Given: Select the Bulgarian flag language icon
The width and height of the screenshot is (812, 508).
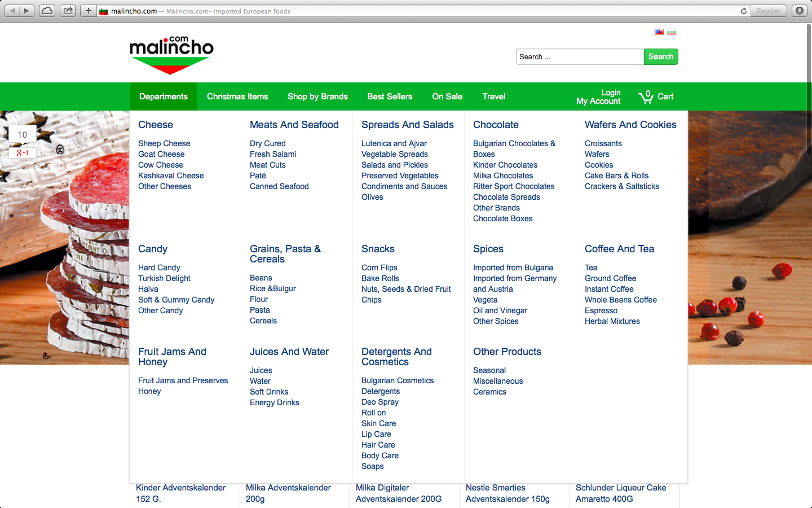Looking at the screenshot, I should tap(671, 32).
